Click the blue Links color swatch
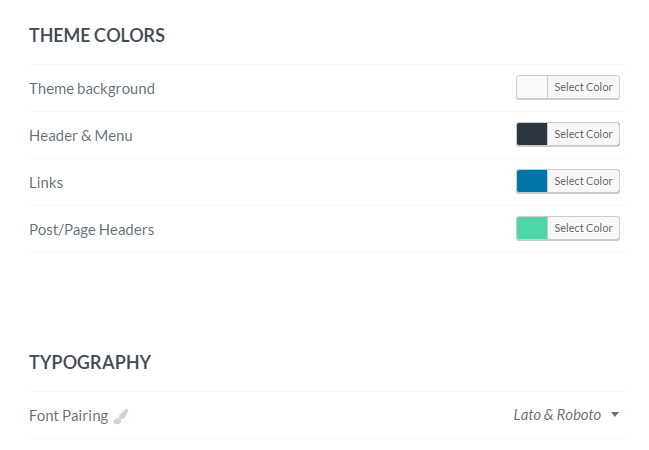This screenshot has height=450, width=649. pyautogui.click(x=532, y=181)
